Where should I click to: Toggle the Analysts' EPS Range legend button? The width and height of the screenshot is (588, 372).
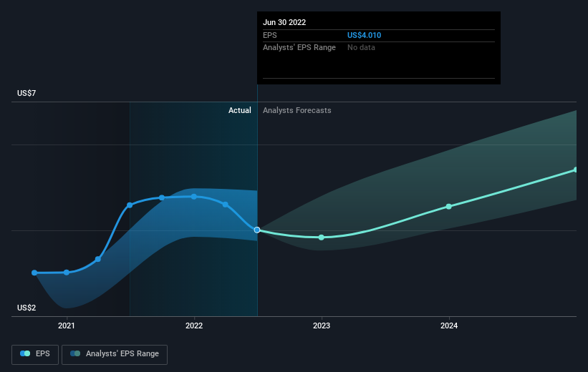[x=115, y=354]
